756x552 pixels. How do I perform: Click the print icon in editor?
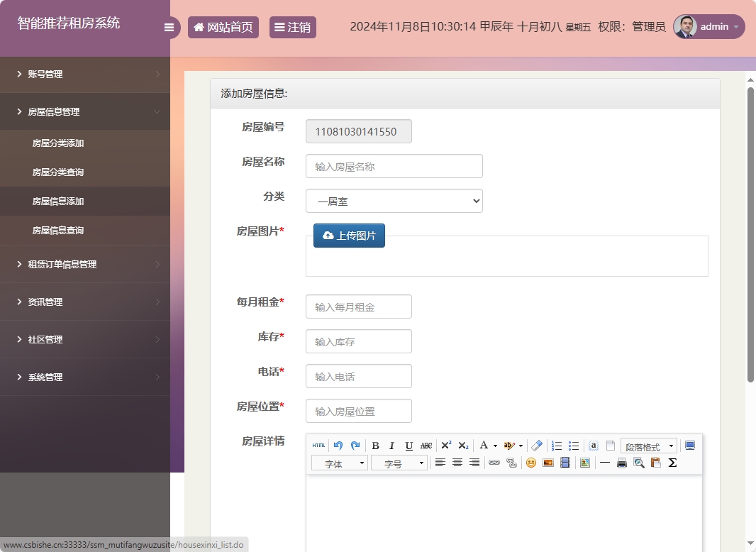[x=621, y=463]
